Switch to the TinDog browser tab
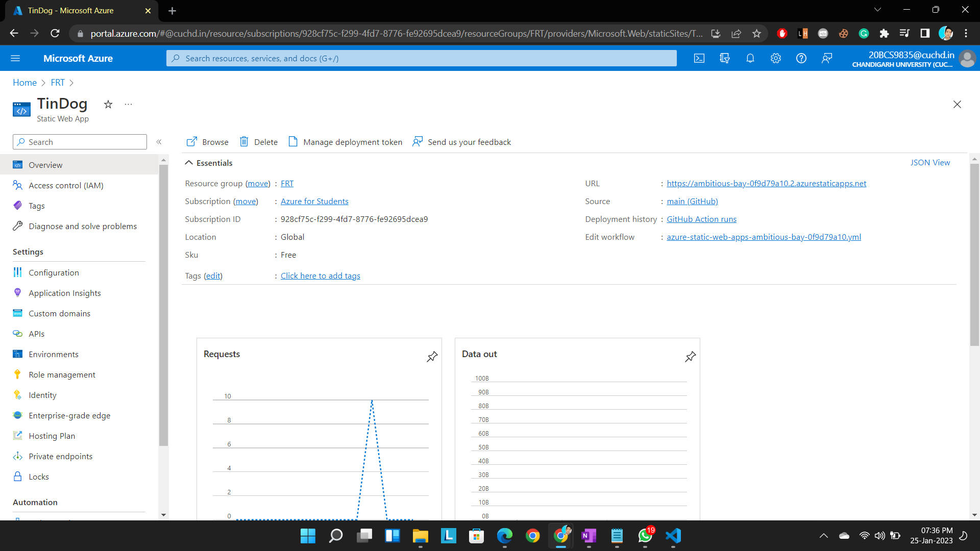This screenshot has width=980, height=551. point(71,10)
